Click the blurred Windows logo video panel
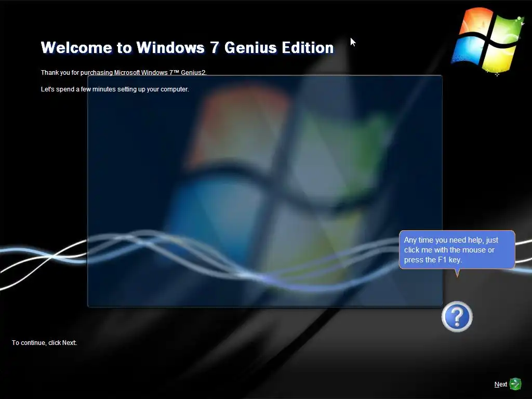The image size is (532, 399). coord(265,191)
